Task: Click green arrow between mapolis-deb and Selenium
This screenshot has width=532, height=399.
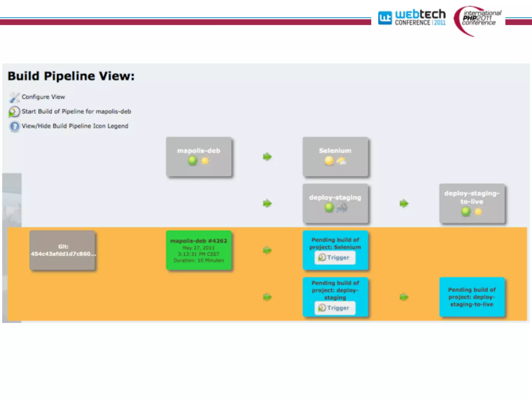Action: [x=267, y=157]
